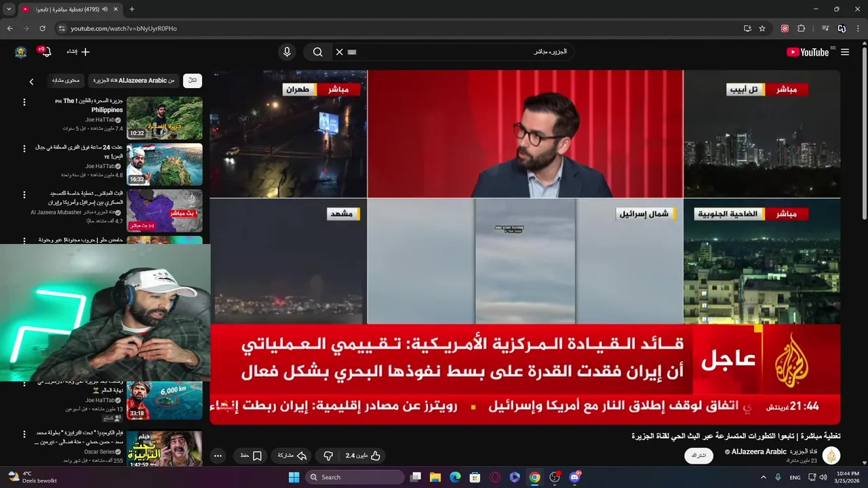Image resolution: width=868 pixels, height=488 pixels.
Task: Open the ENG language indicator
Action: (795, 477)
